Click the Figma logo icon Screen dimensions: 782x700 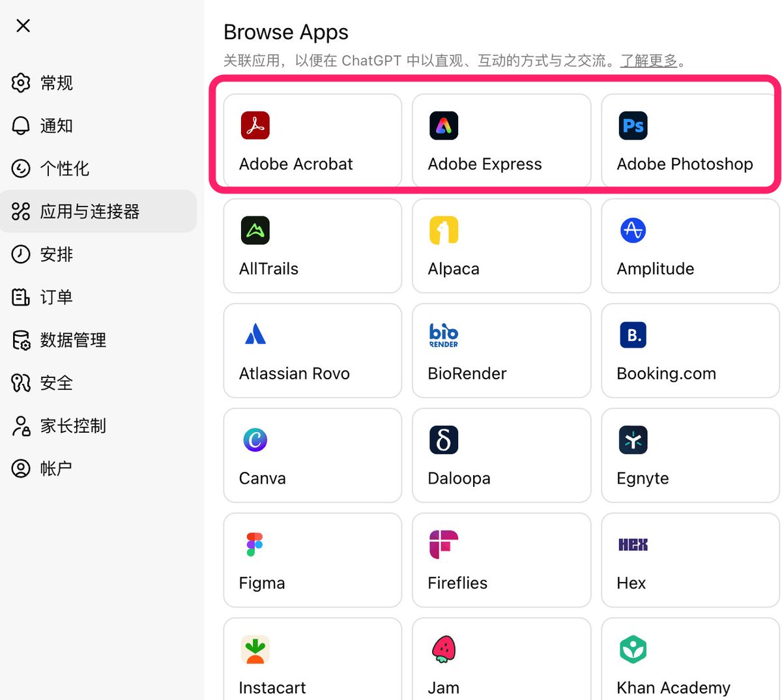pos(255,544)
